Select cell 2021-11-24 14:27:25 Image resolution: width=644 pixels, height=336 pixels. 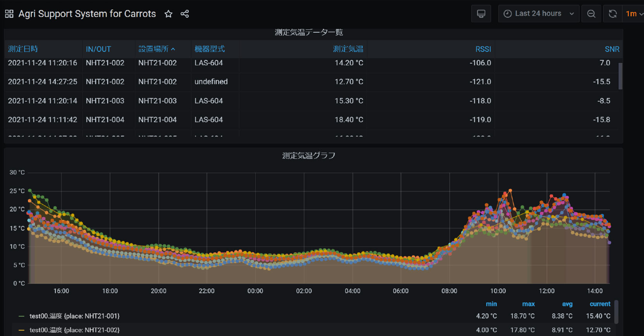tap(43, 82)
